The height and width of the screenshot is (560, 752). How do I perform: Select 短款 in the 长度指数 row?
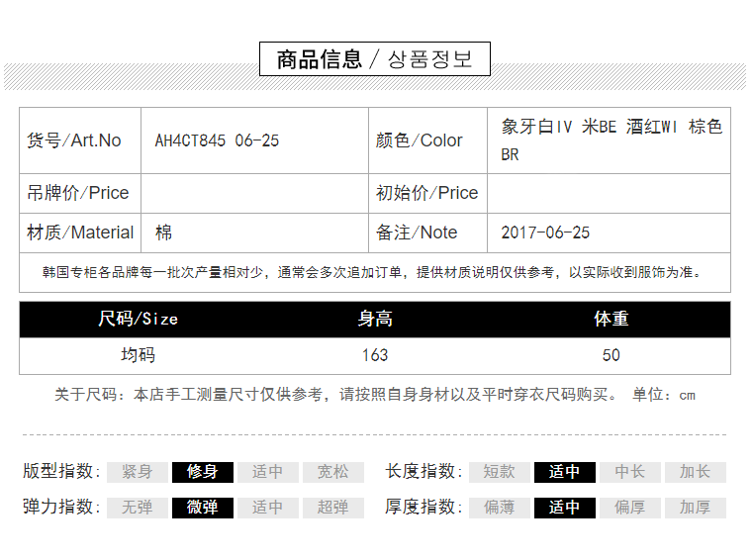pyautogui.click(x=500, y=472)
